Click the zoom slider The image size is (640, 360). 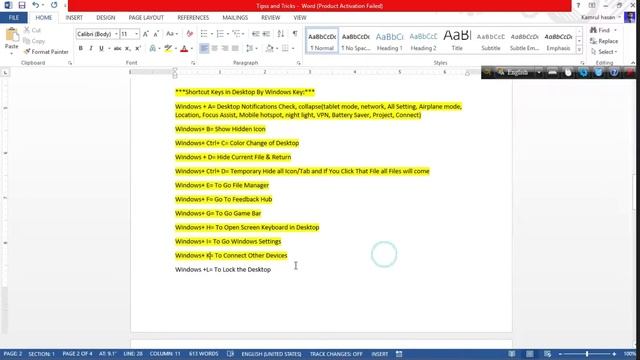coord(587,354)
